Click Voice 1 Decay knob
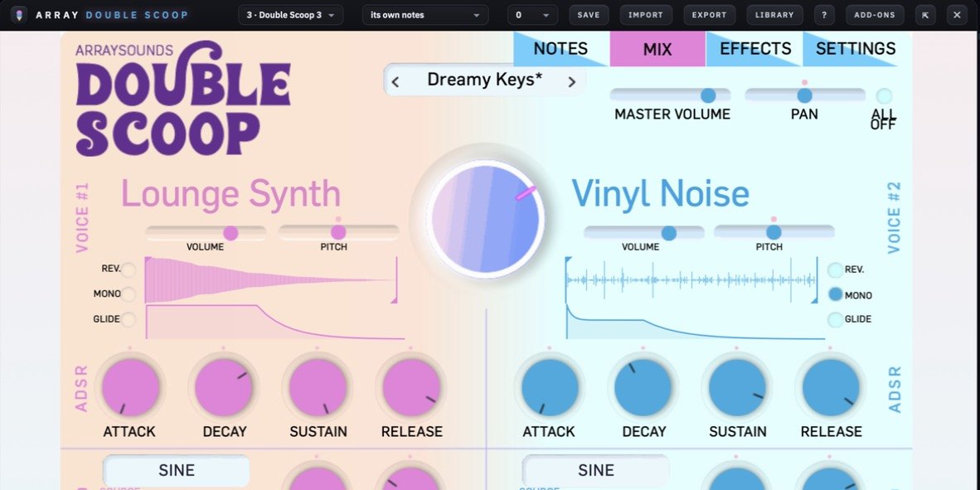 tap(223, 387)
